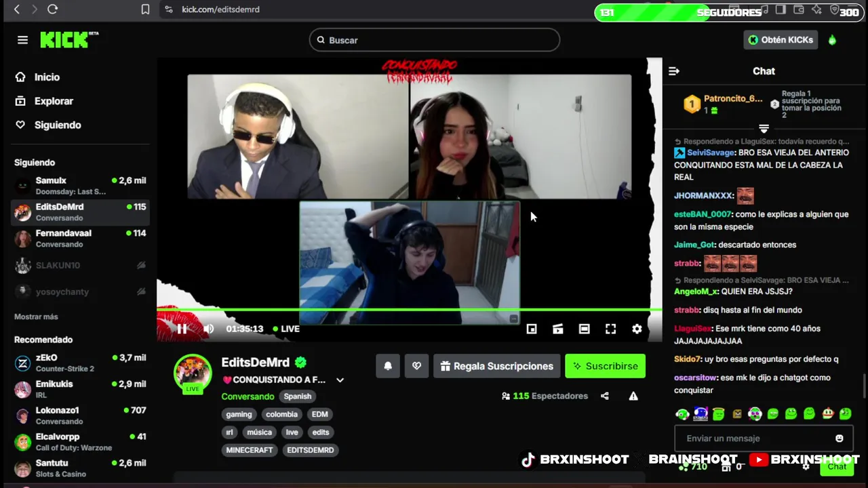The height and width of the screenshot is (488, 868).
Task: Go back with the browser back arrow
Action: click(17, 9)
